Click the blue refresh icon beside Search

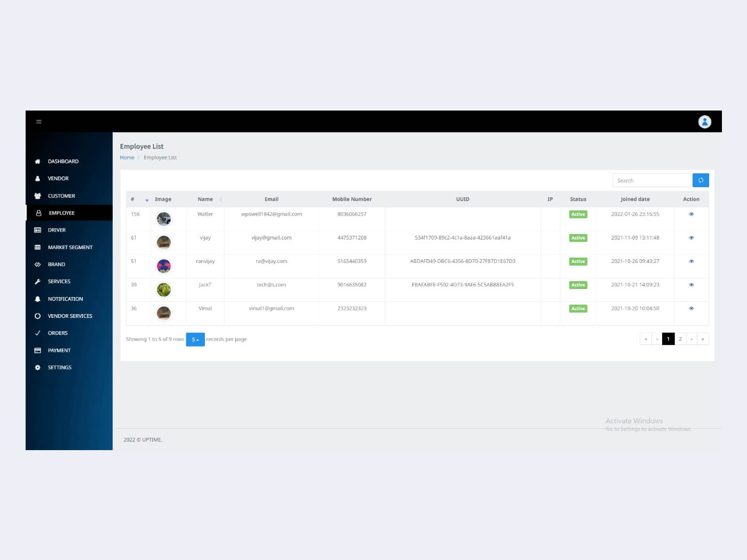[x=701, y=180]
